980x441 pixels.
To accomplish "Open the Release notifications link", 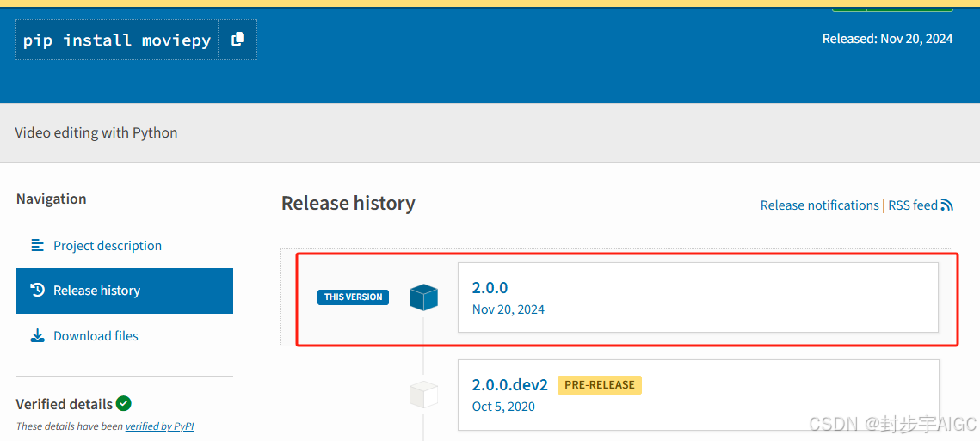I will pos(819,205).
